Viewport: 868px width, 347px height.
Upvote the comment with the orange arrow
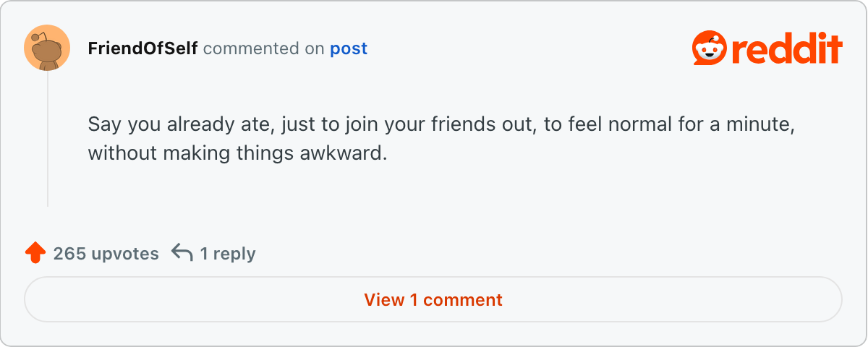[35, 253]
